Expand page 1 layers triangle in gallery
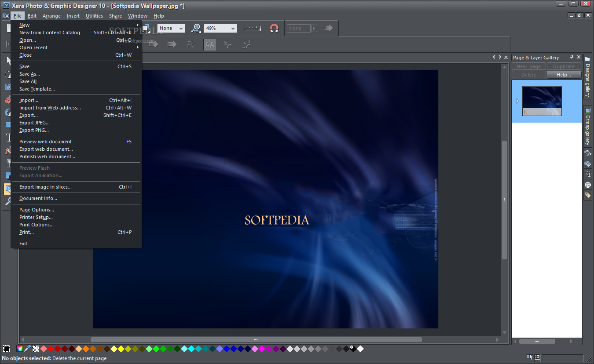 [x=517, y=101]
